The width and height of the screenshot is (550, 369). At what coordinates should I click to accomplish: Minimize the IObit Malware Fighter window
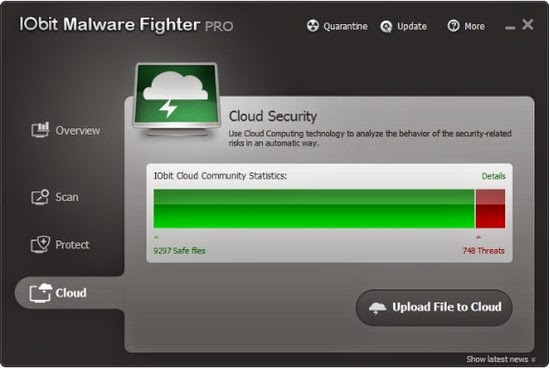[510, 28]
